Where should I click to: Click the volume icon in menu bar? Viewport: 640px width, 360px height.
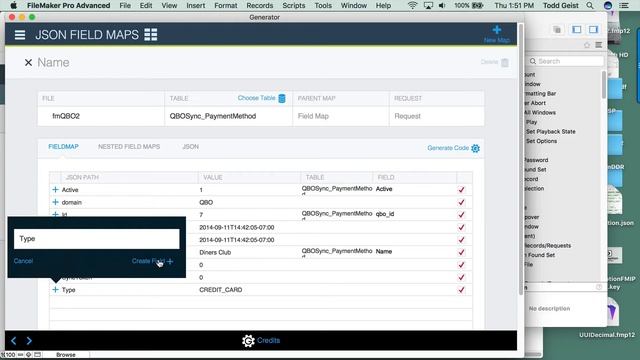pos(442,5)
